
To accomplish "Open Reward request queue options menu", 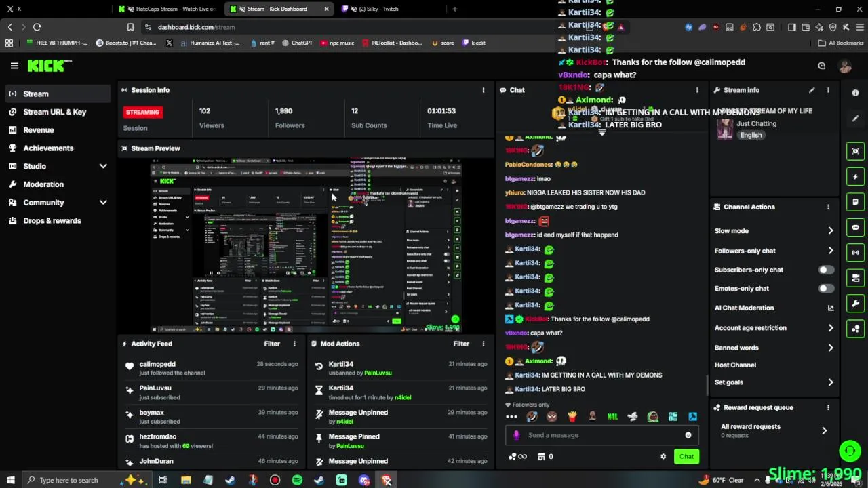I will click(828, 407).
